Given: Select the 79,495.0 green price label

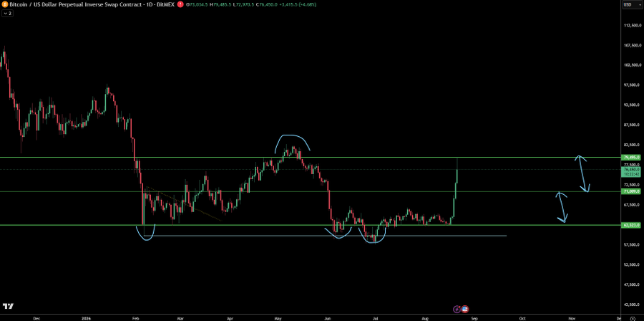Looking at the screenshot, I should (632, 158).
